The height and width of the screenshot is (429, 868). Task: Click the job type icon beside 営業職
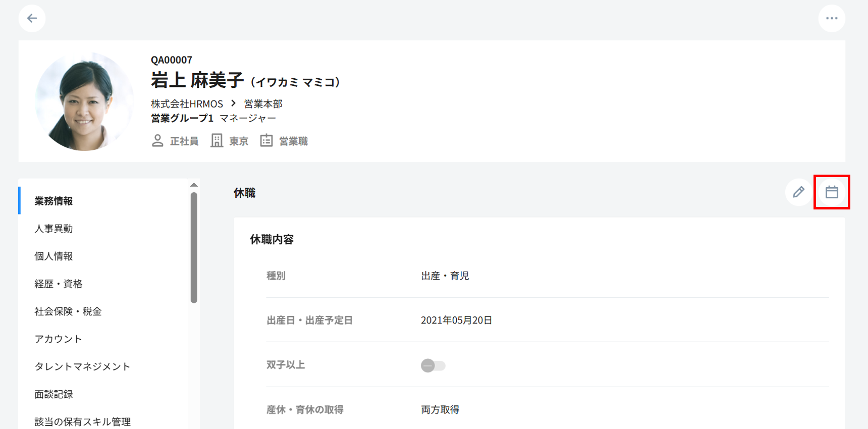click(x=266, y=141)
